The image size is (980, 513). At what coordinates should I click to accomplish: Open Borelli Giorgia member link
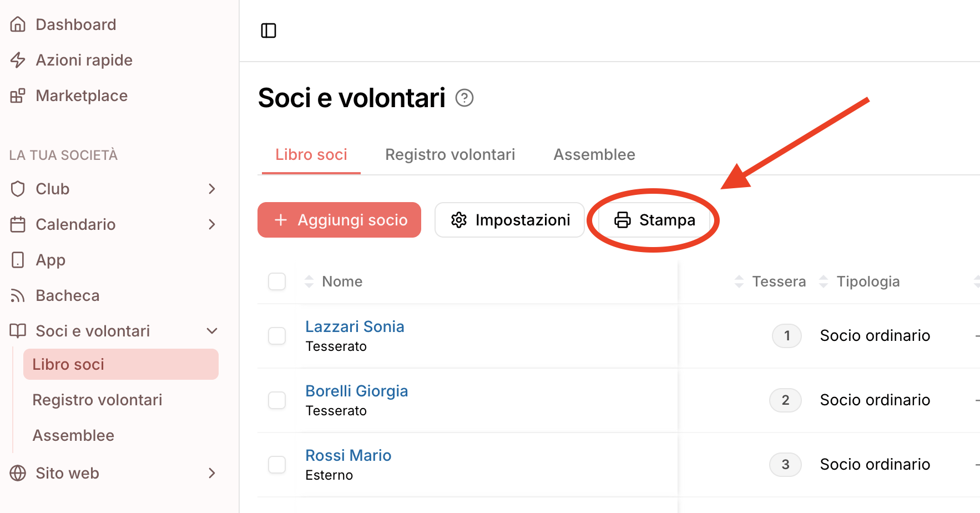[356, 391]
